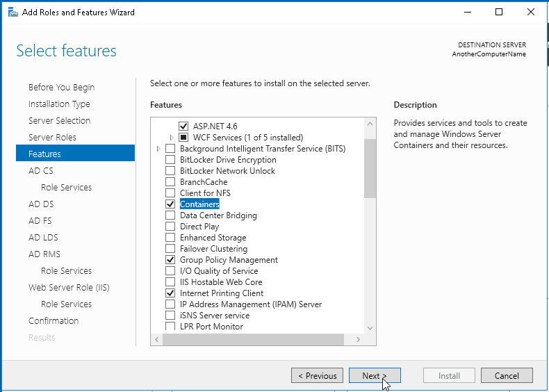Open the Confirmation step in sidebar
Screen dimensions: 549x392
pyautogui.click(x=54, y=320)
